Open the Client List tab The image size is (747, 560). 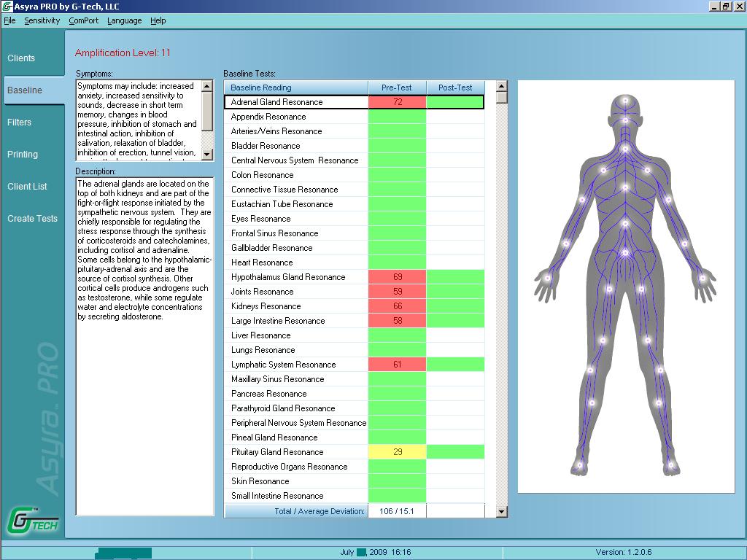[x=27, y=187]
